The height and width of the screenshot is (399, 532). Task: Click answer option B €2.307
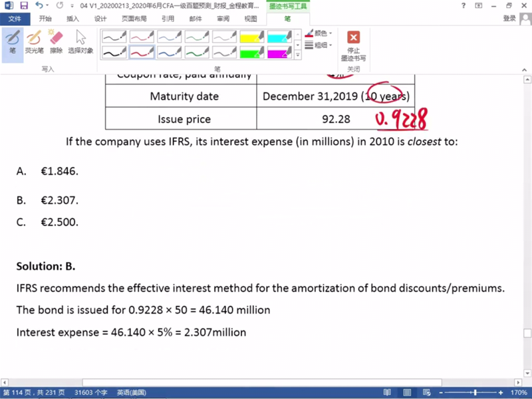click(47, 200)
